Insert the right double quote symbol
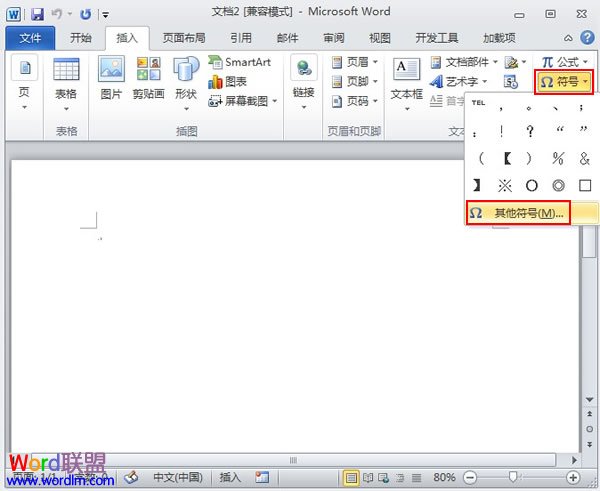 coord(583,131)
